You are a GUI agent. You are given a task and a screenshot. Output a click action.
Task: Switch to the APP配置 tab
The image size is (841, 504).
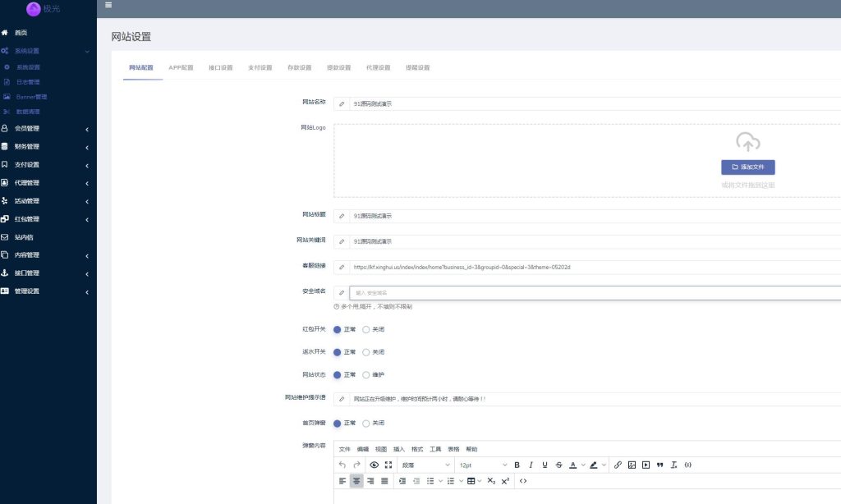click(181, 67)
